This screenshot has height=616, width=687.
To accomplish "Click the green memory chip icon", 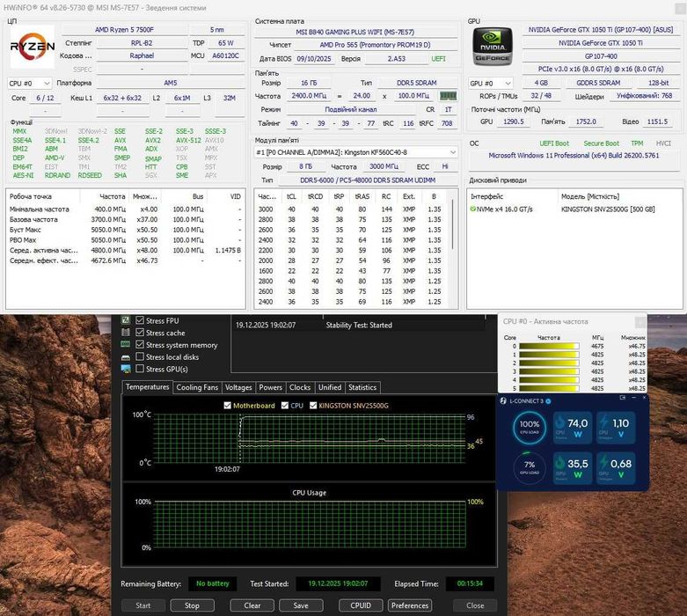I will tap(448, 96).
